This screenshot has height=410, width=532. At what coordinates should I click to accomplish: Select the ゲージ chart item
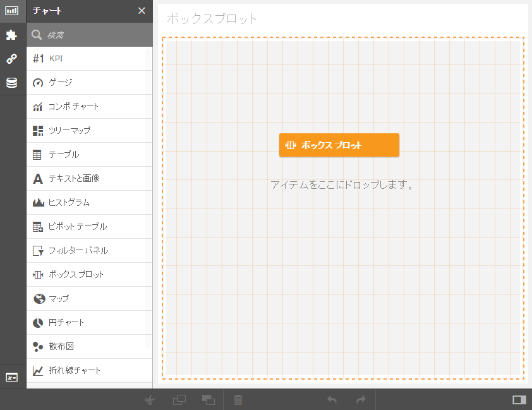(x=90, y=83)
